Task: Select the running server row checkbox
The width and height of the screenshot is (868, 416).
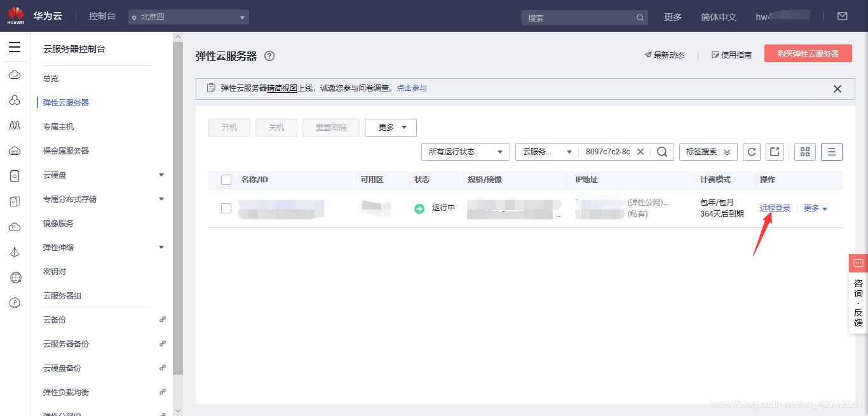Action: pyautogui.click(x=226, y=208)
